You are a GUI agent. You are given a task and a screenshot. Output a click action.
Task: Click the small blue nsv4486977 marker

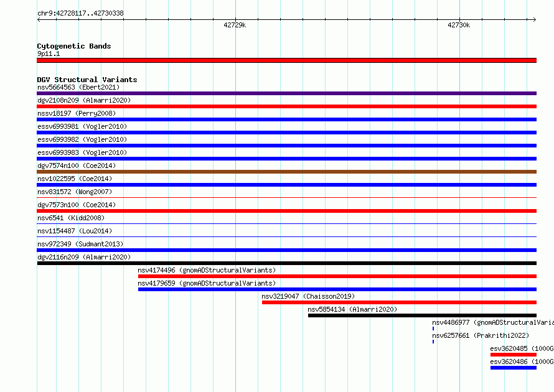pos(433,329)
